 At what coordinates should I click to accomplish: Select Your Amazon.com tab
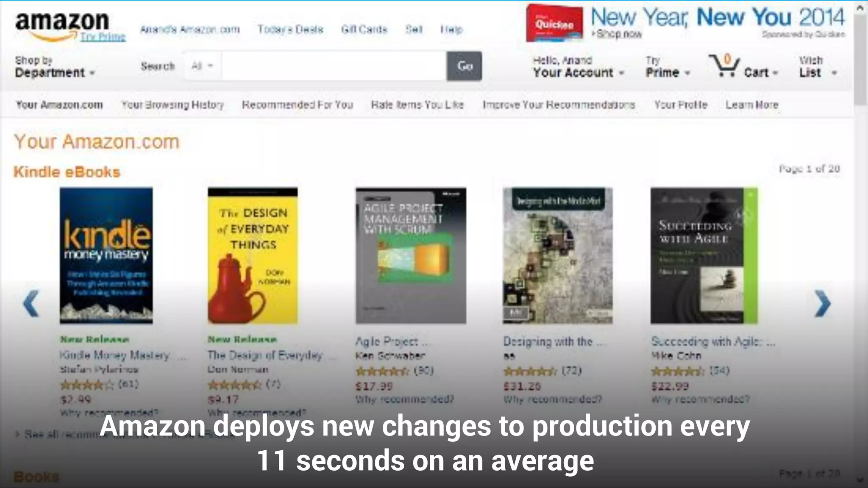[x=59, y=105]
